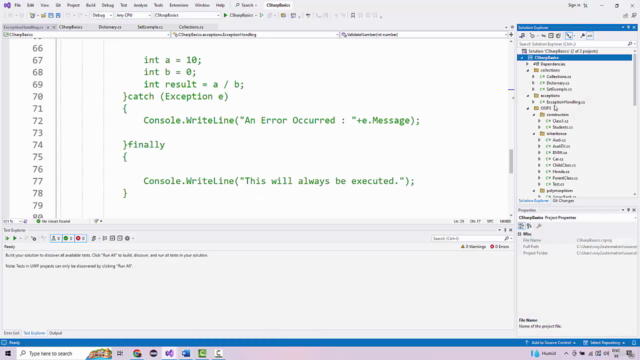Switch to the Collections.cs tab
The height and width of the screenshot is (360, 640).
click(191, 27)
